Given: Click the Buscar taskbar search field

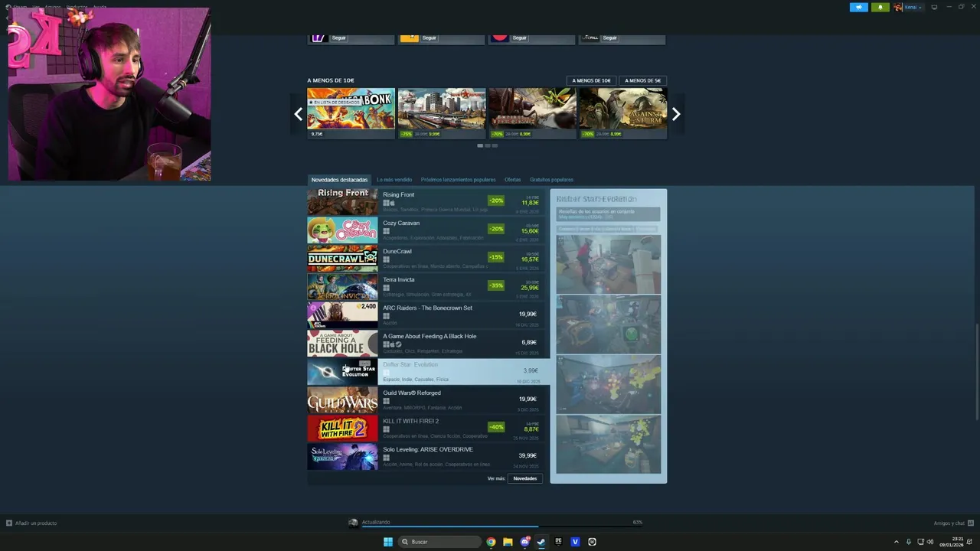Looking at the screenshot, I should click(x=439, y=542).
